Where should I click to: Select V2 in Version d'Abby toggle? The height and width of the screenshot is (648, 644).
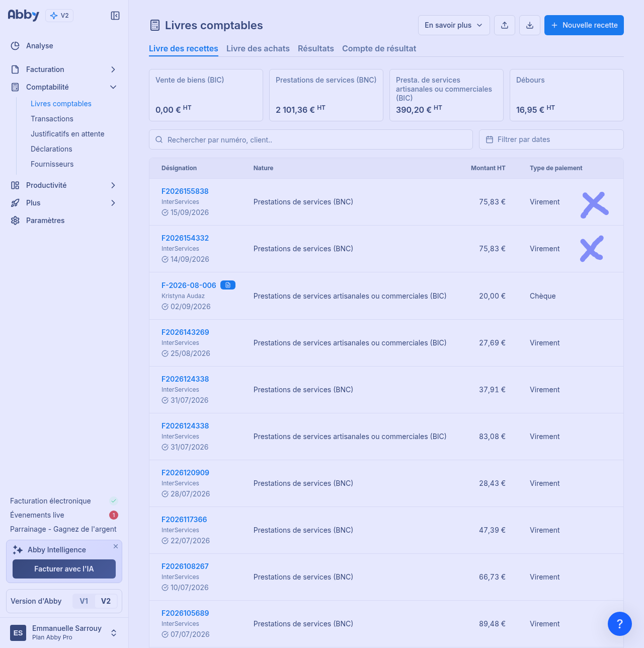pos(106,601)
